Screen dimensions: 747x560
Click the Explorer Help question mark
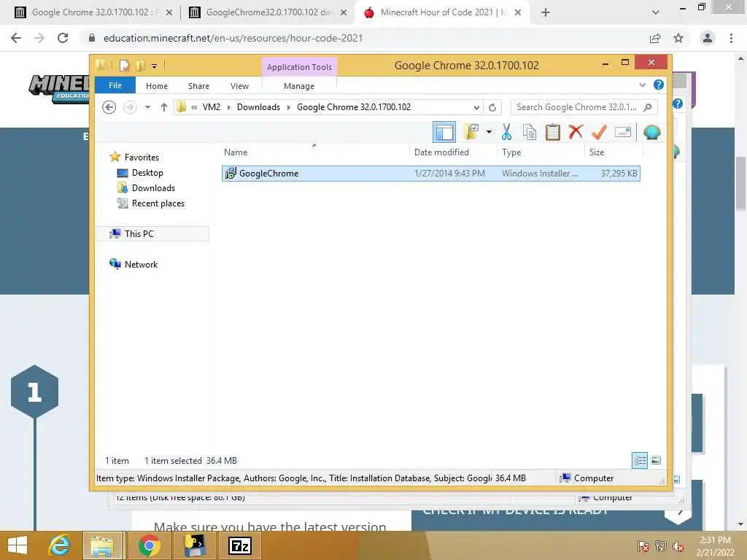pos(659,85)
